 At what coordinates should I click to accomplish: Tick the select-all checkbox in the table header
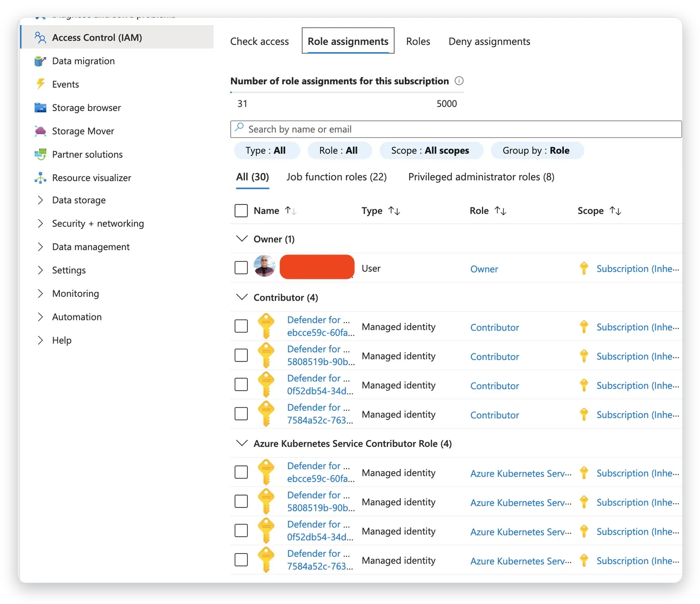(241, 211)
